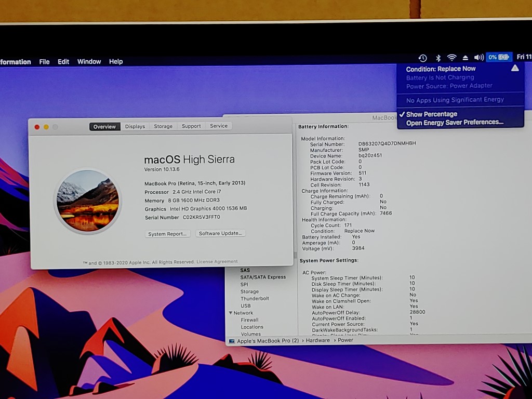Select SATA/SATA Express in sidebar

tap(263, 277)
